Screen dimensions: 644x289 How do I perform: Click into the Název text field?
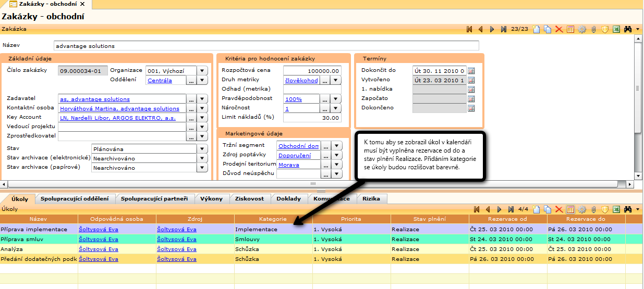pos(266,46)
